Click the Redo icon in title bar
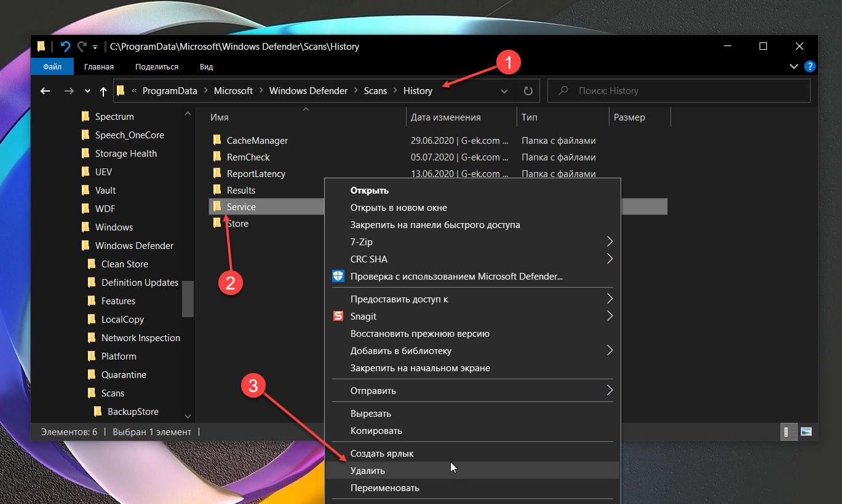Image resolution: width=842 pixels, height=504 pixels. click(82, 47)
